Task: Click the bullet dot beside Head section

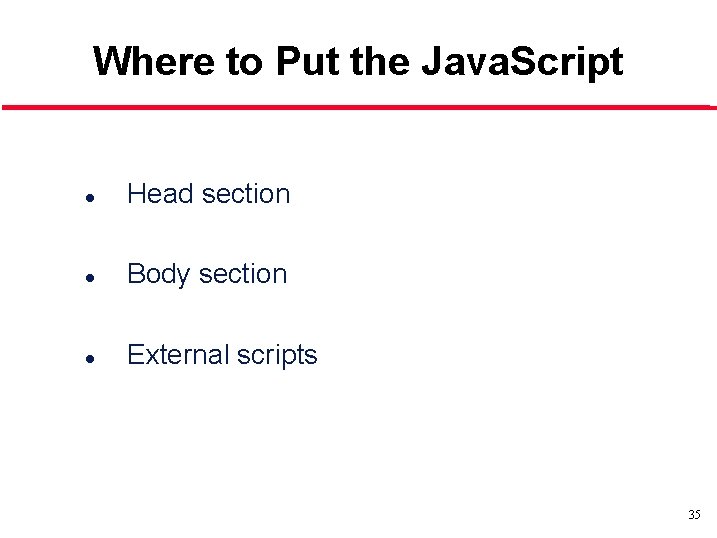Action: coord(90,198)
